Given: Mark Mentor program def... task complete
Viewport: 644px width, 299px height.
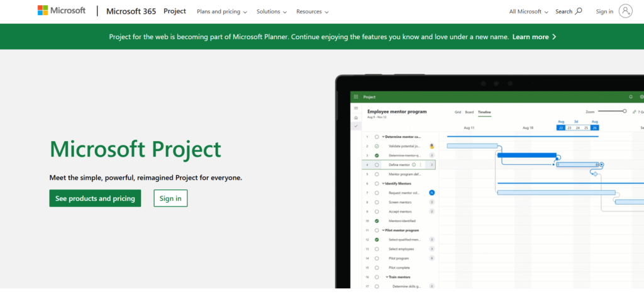Looking at the screenshot, I should pyautogui.click(x=377, y=174).
